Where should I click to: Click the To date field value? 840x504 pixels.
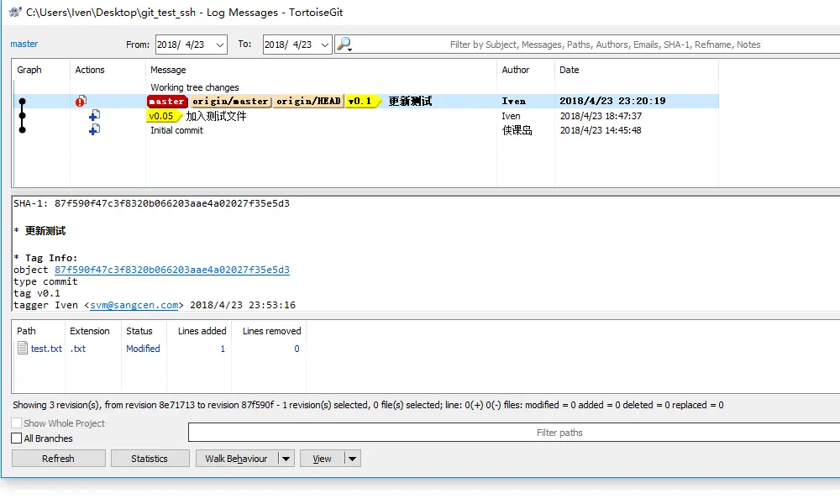(x=288, y=45)
